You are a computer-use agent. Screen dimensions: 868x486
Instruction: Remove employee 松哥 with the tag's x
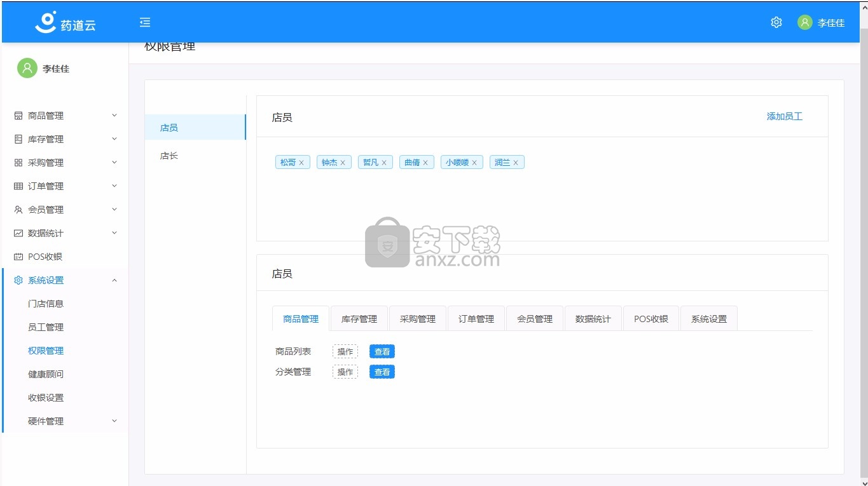(x=301, y=163)
